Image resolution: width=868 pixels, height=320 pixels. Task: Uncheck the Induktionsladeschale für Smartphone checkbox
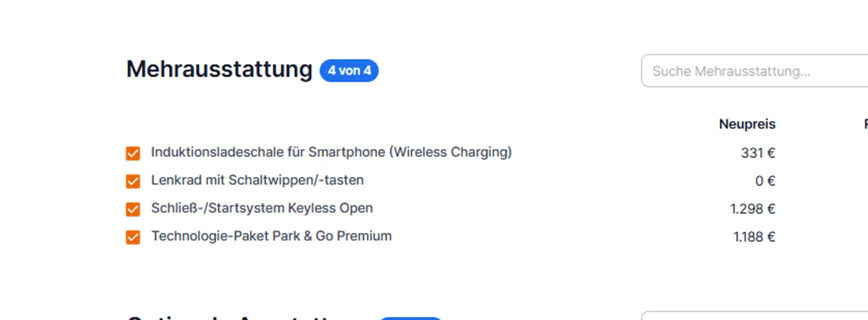133,153
